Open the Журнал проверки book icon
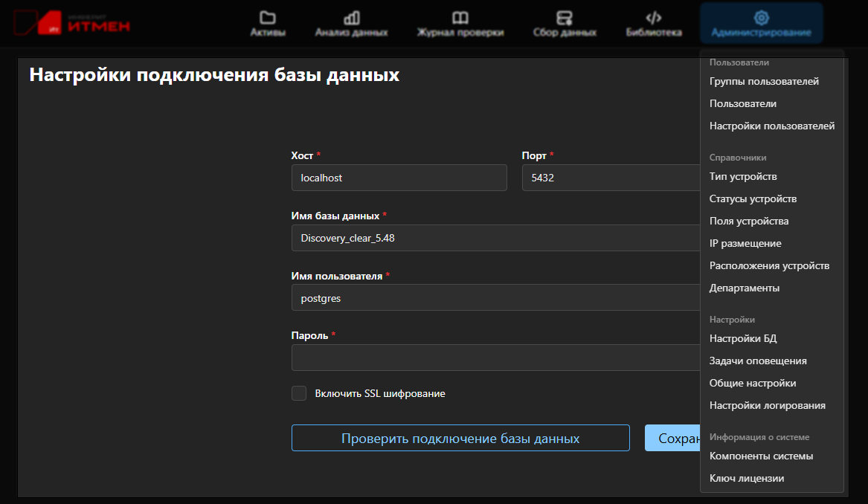The height and width of the screenshot is (504, 868). click(460, 18)
